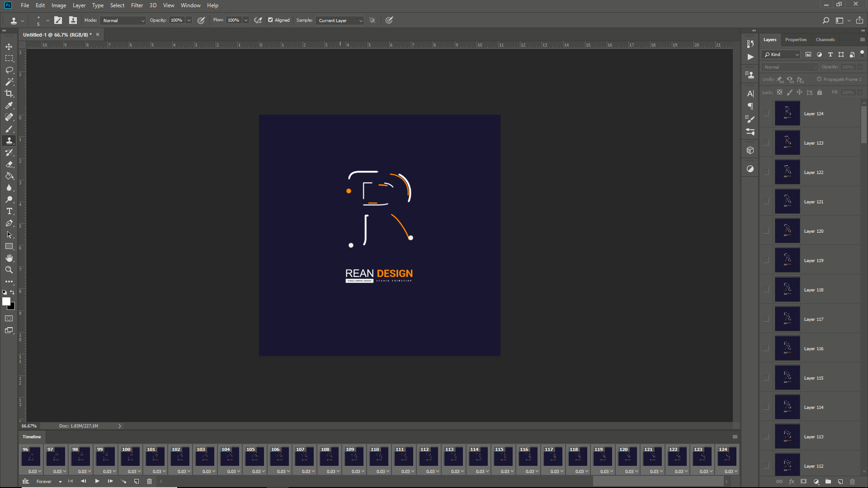Select the History Brush tool
This screenshot has width=868, height=488.
[9, 152]
